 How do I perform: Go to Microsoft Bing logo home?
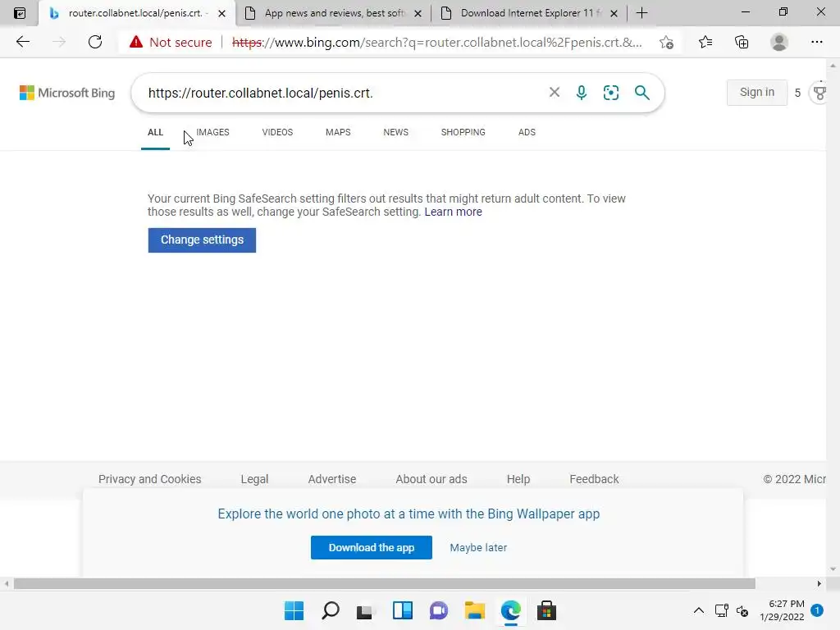[x=67, y=93]
